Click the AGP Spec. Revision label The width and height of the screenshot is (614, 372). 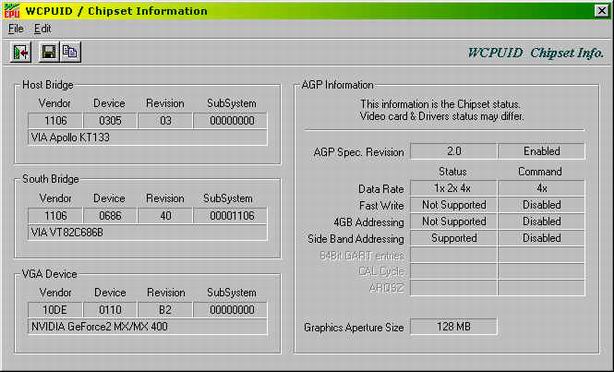click(359, 152)
